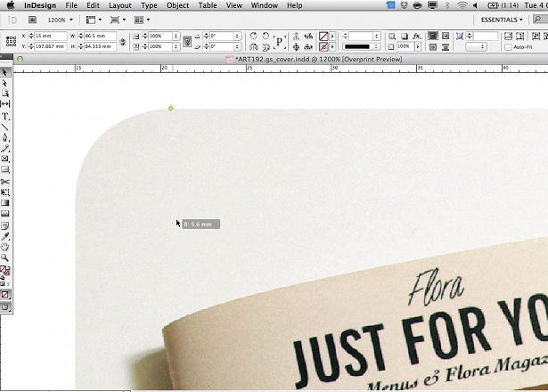Select the Rectangle tool
Image resolution: width=548 pixels, height=392 pixels.
tap(4, 169)
